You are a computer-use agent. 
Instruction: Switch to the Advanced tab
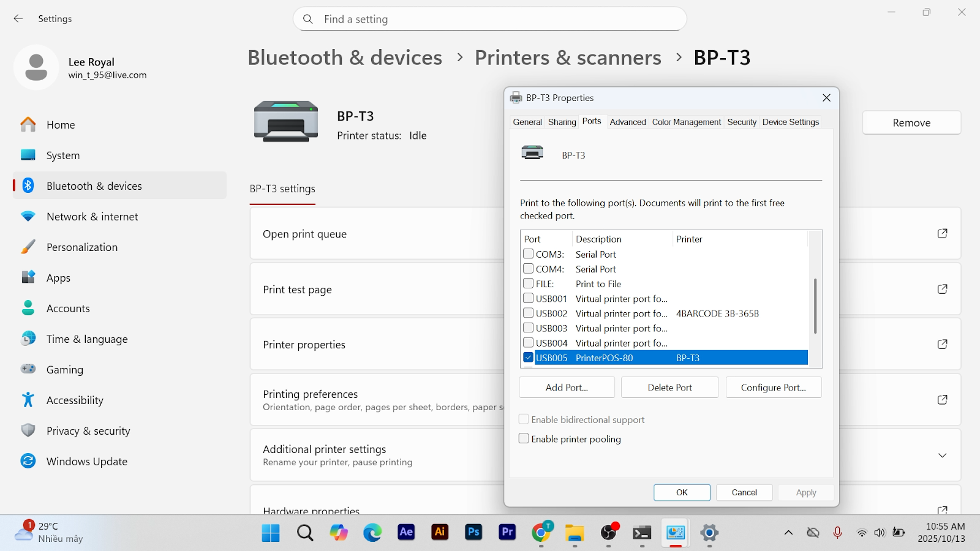coord(628,122)
